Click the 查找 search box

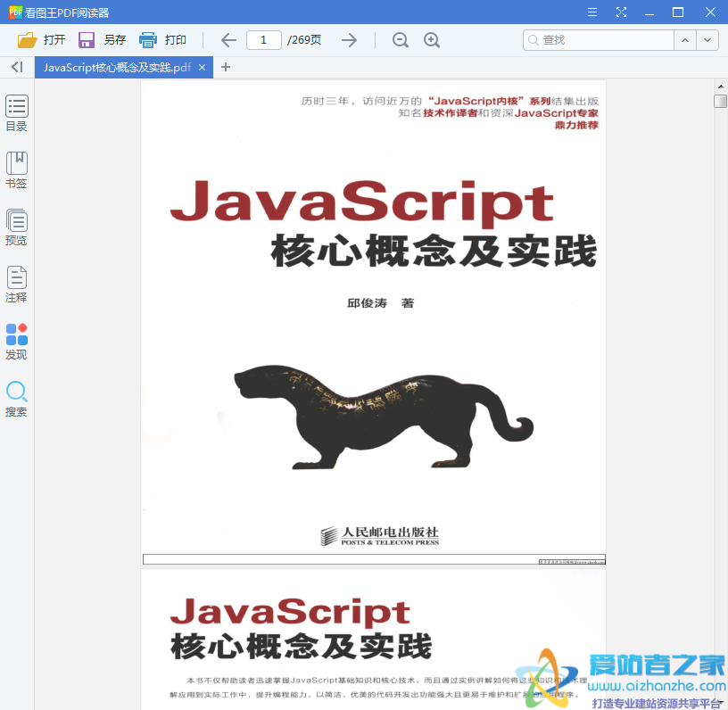pyautogui.click(x=599, y=40)
